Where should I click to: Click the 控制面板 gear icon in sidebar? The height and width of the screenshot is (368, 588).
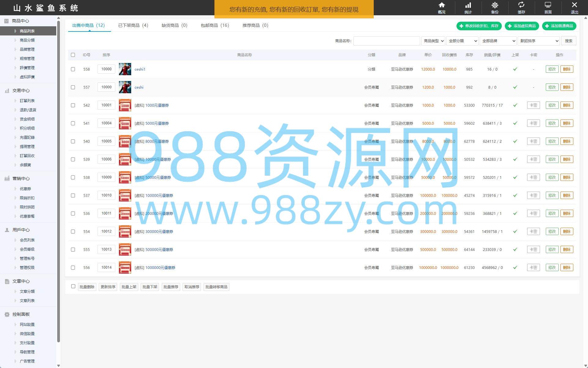coord(7,314)
